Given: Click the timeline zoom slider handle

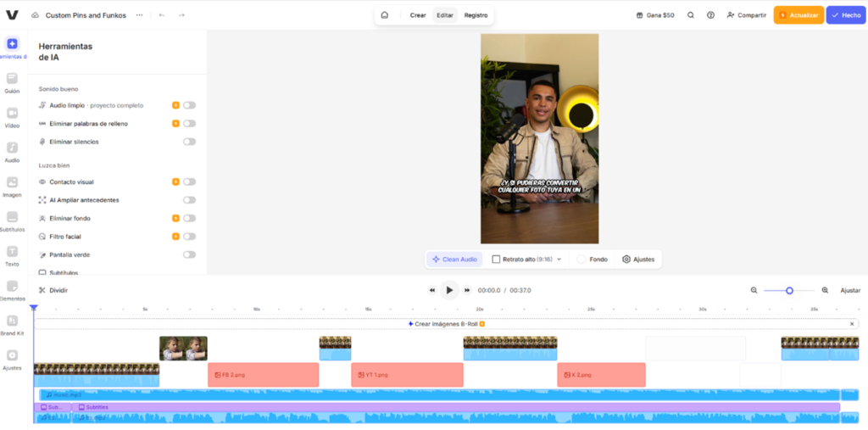Looking at the screenshot, I should [789, 290].
